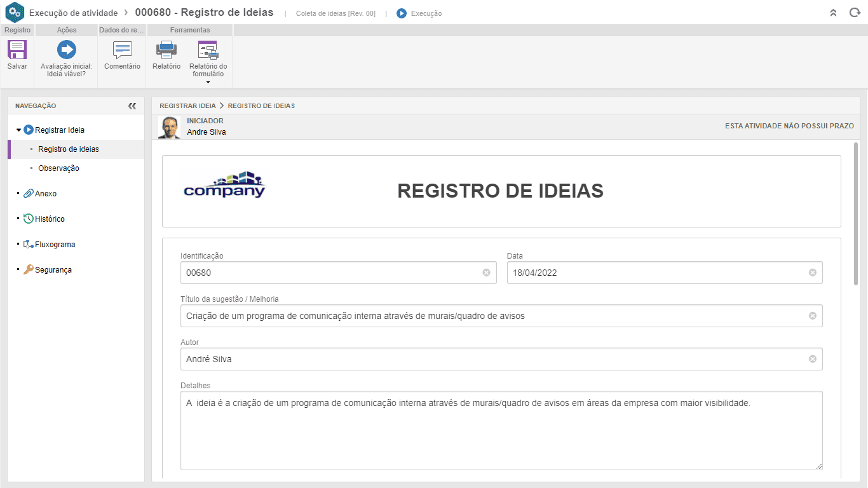
Task: Click the Relatório printer icon
Action: coord(166,50)
